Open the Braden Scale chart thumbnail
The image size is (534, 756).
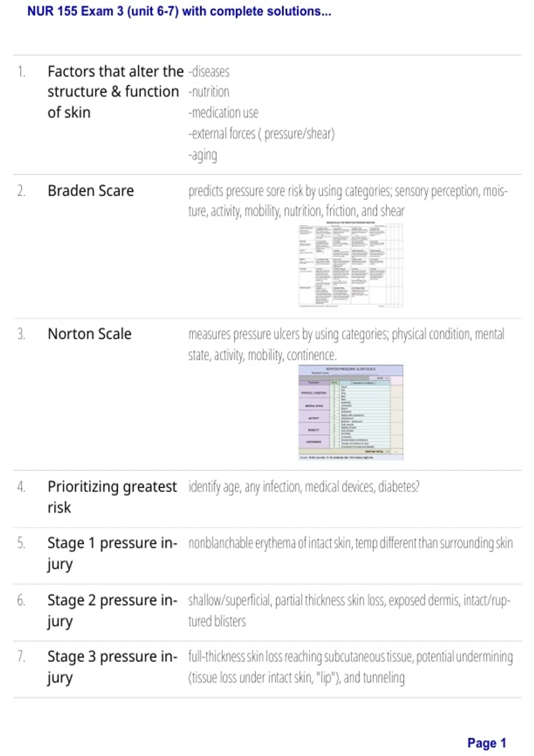coord(351,265)
